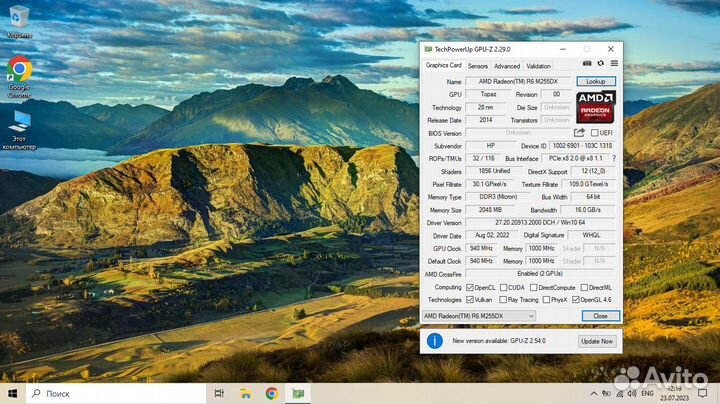Toggle the PhysX checkbox
Viewport: 720px width, 404px height.
click(546, 299)
